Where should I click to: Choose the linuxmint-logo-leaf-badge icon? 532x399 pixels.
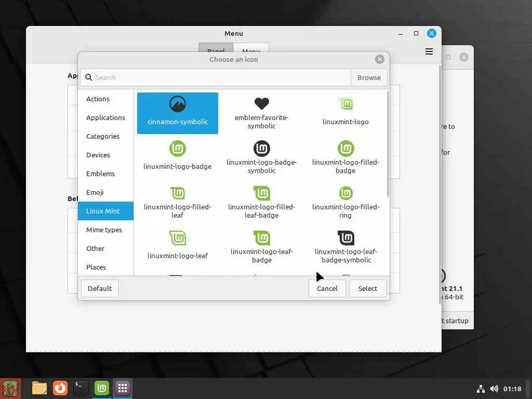262,247
